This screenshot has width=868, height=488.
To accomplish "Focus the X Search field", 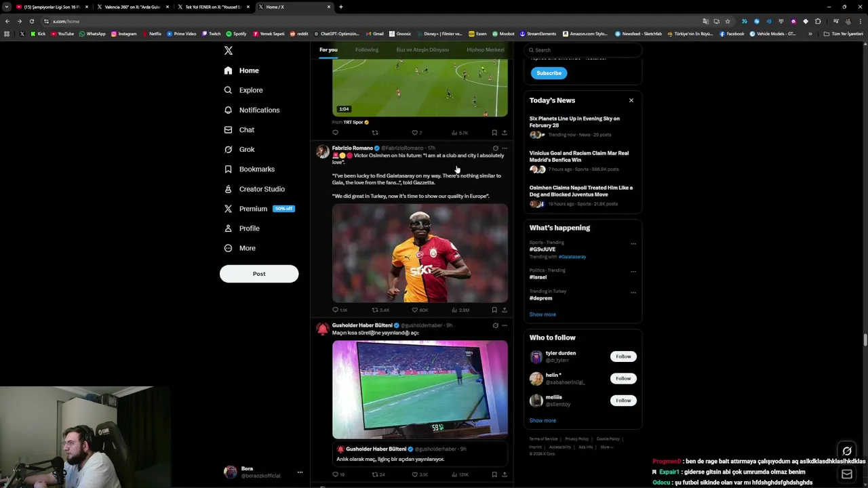I will pyautogui.click(x=583, y=50).
